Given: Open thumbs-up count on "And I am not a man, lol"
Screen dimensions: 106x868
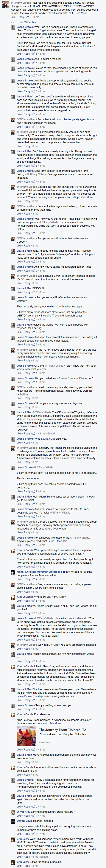Looking at the screenshot, I should [x=35, y=63].
